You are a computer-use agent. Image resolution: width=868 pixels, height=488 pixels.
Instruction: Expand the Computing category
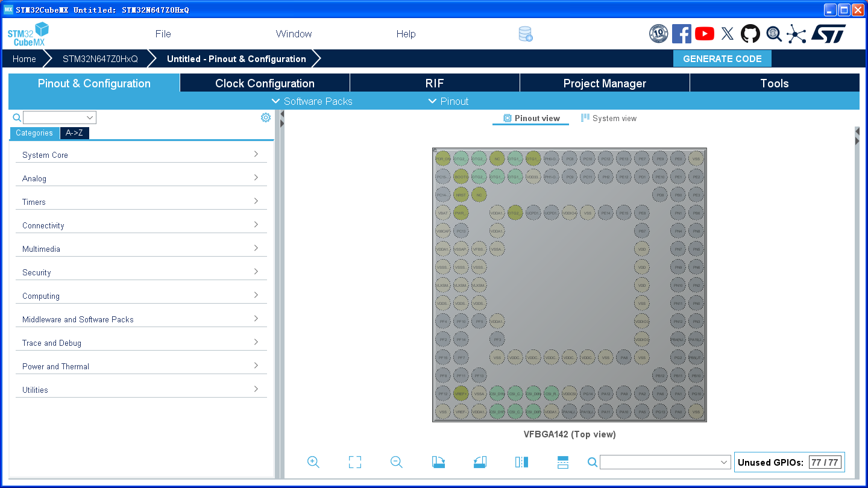coord(141,296)
